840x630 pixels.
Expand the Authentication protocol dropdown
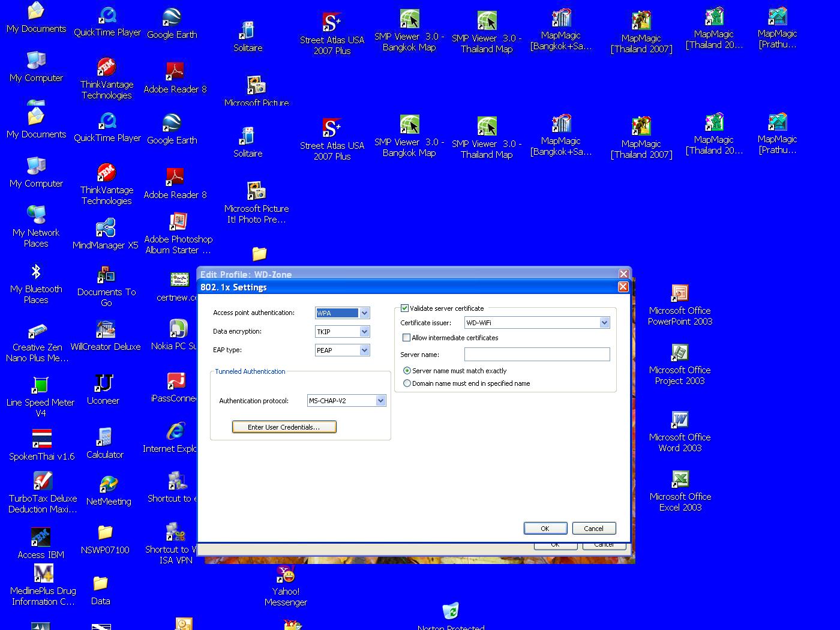380,401
